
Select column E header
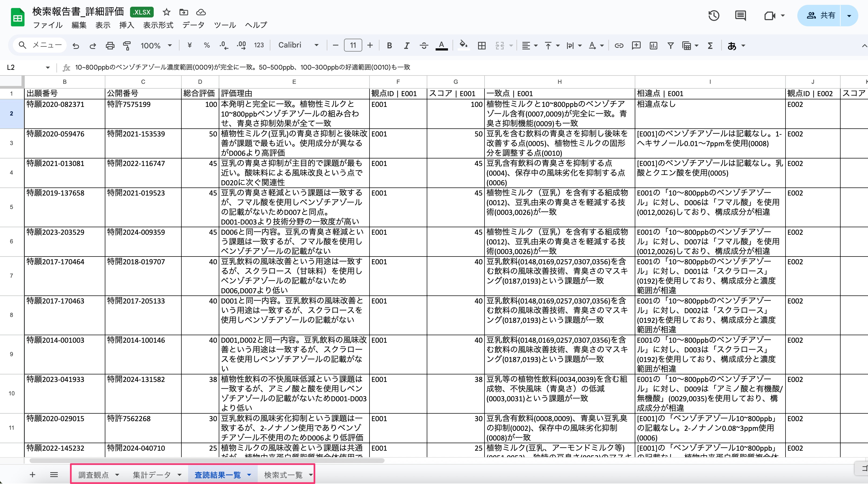click(x=294, y=82)
